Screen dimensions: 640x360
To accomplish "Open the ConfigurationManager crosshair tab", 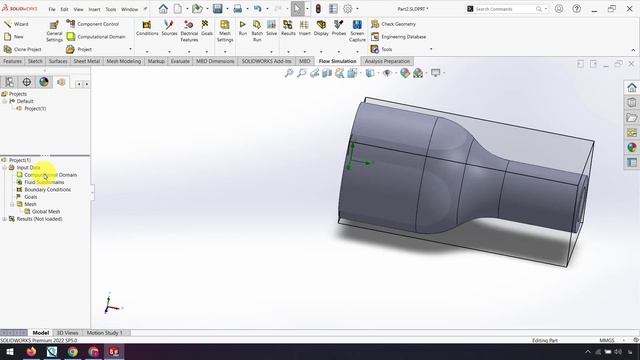I will coord(27,82).
